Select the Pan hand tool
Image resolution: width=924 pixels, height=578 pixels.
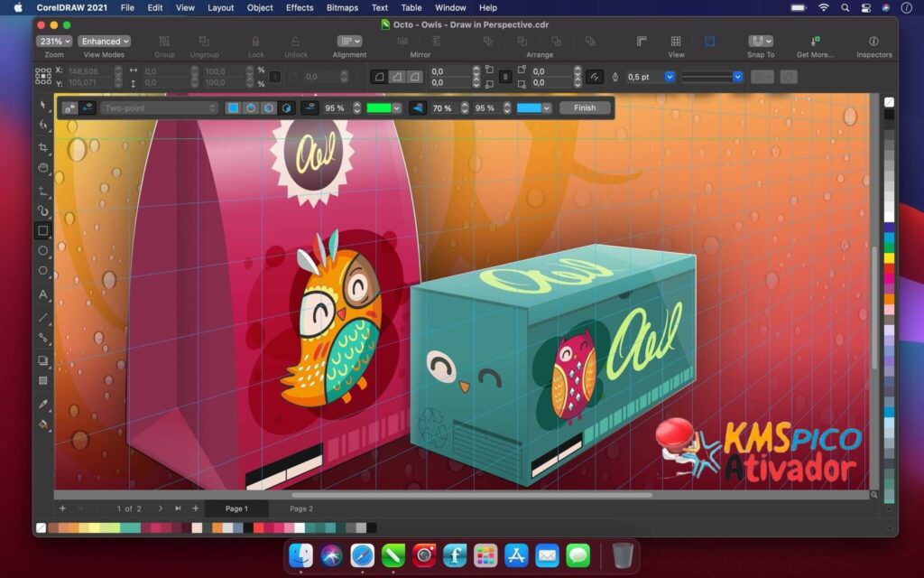[43, 168]
